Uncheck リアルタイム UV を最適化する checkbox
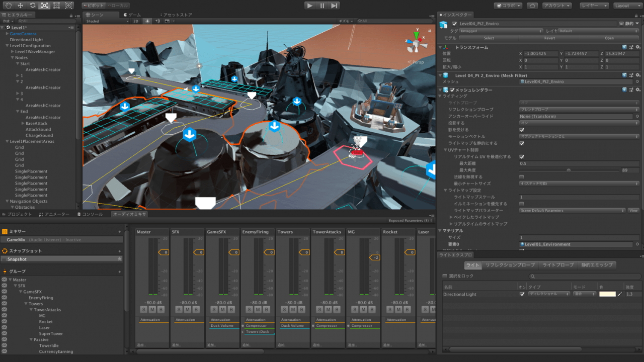The width and height of the screenshot is (644, 362). (x=521, y=156)
